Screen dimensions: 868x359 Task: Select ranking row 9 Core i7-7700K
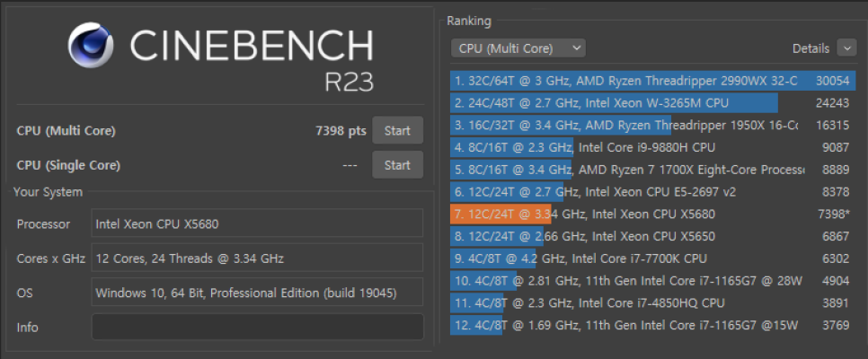tap(653, 258)
